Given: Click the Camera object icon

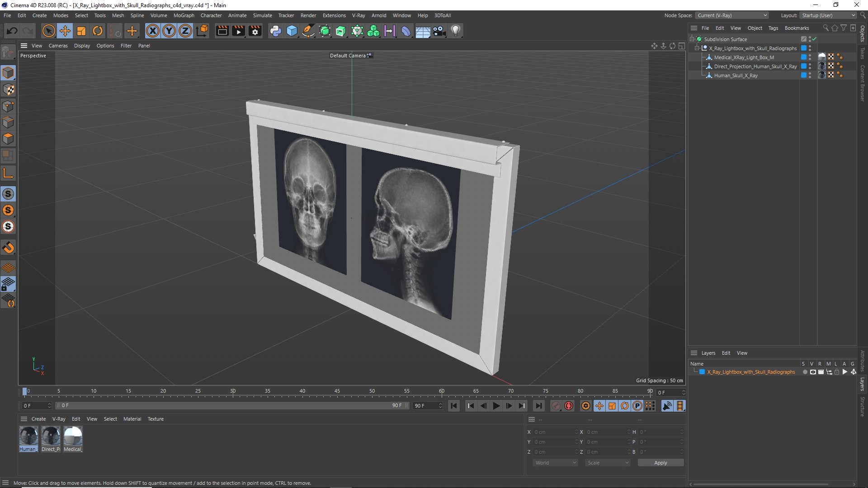Looking at the screenshot, I should (x=439, y=31).
